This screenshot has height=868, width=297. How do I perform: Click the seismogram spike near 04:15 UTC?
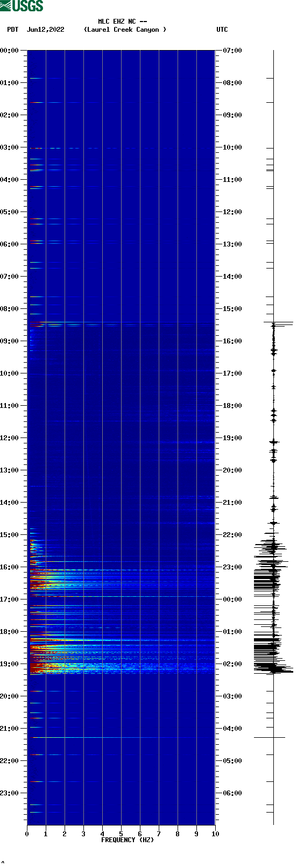point(270,737)
